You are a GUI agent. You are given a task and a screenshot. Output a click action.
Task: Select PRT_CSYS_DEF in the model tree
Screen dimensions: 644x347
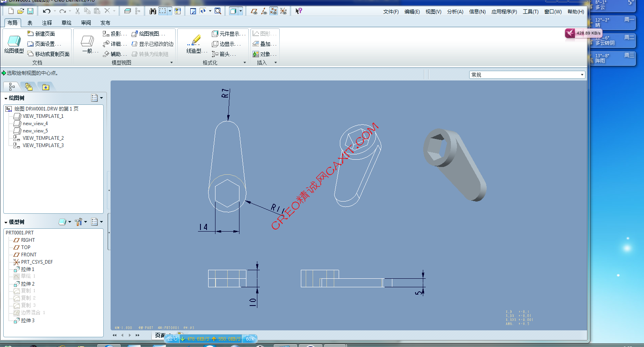pyautogui.click(x=37, y=262)
